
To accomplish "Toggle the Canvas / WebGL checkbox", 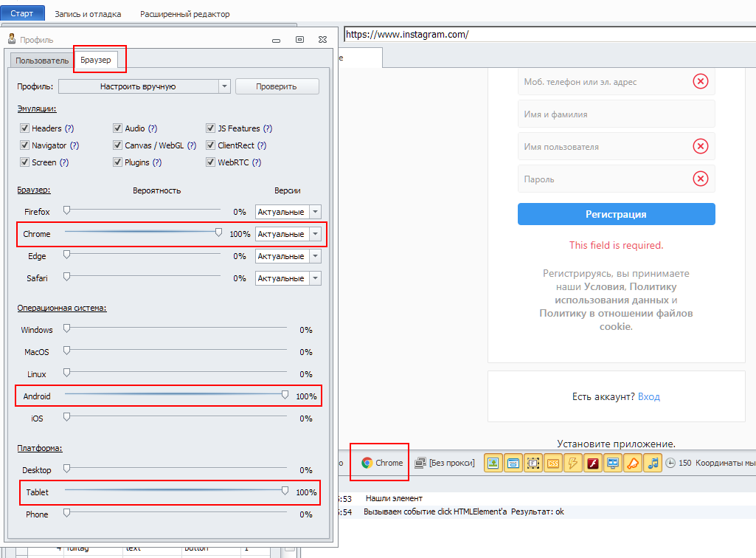I will [x=117, y=145].
